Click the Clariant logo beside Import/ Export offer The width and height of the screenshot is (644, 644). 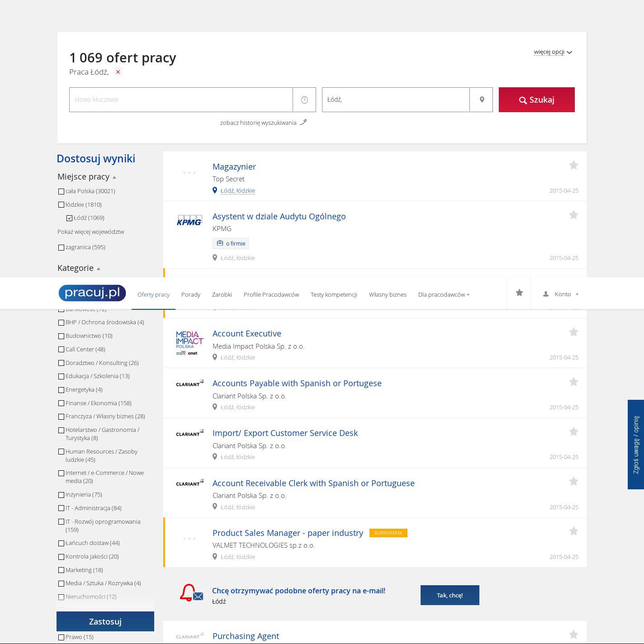(189, 433)
